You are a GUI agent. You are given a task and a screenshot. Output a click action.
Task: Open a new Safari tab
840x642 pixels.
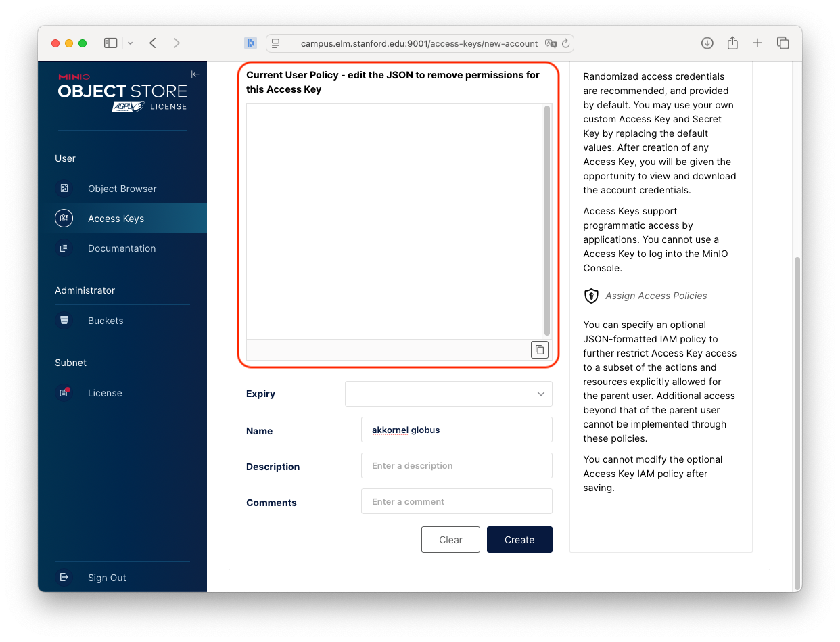757,42
